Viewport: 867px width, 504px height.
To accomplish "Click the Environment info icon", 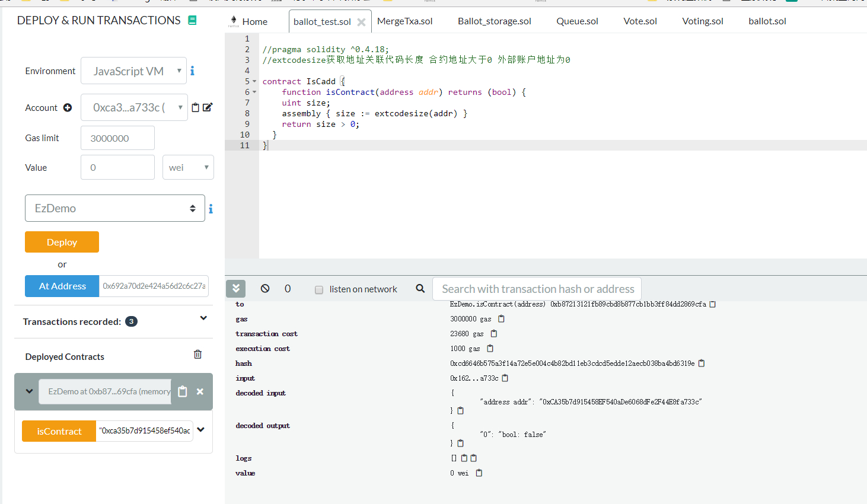I will coord(192,71).
